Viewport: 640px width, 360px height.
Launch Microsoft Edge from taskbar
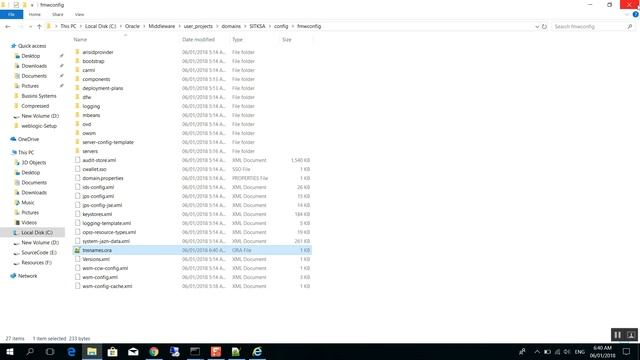[x=71, y=351]
